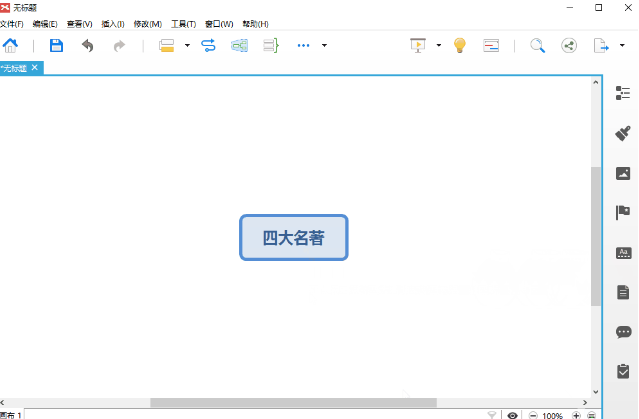
Task: Open the Comments speech bubble panel
Action: tap(623, 332)
